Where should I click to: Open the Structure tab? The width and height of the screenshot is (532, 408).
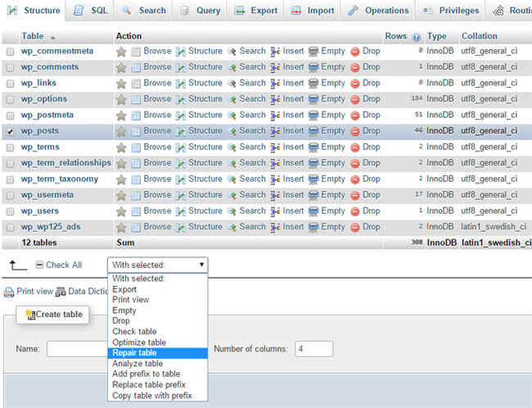tap(33, 11)
